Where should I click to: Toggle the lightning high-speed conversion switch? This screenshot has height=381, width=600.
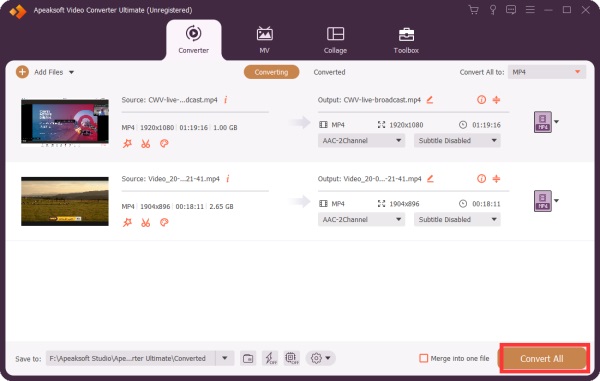click(271, 358)
